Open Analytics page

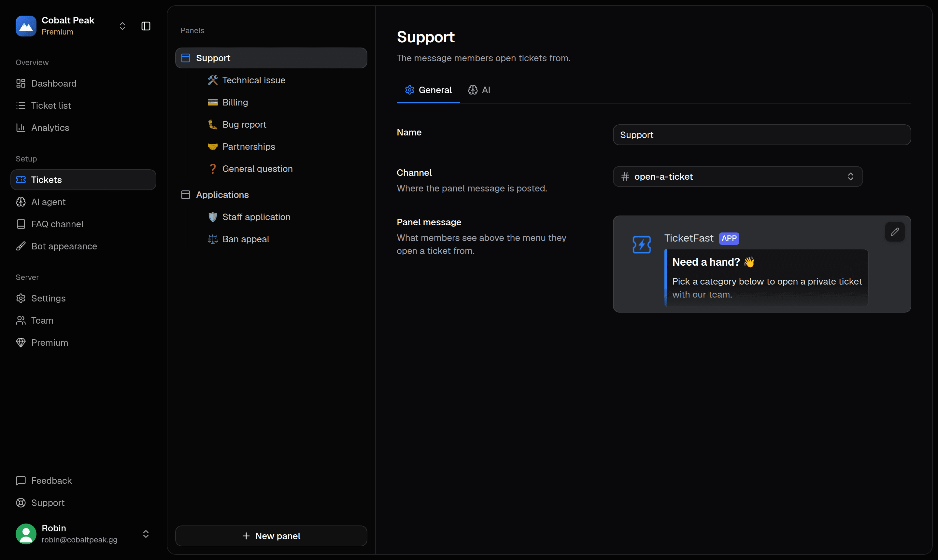pos(83,128)
